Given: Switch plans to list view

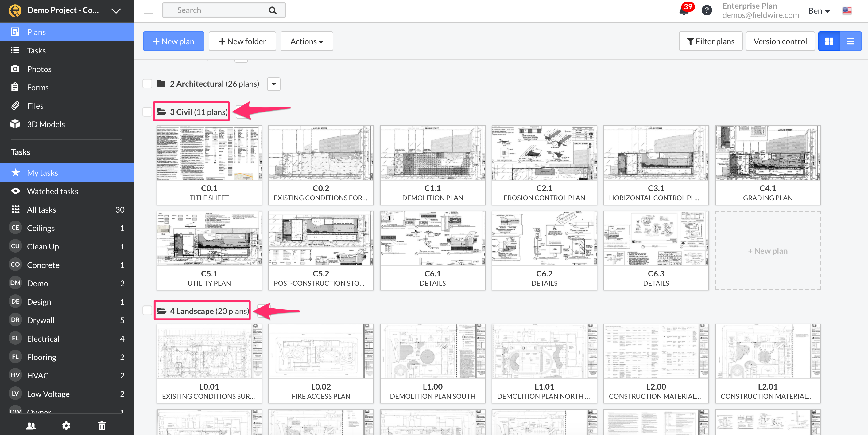Looking at the screenshot, I should (851, 41).
